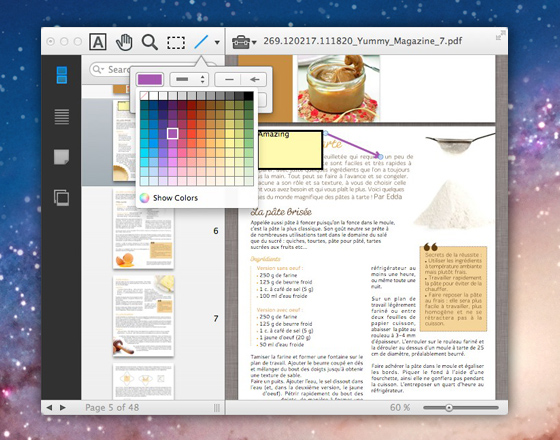Click the Secrets de la réussite box
This screenshot has height=440, width=560.
click(x=453, y=289)
